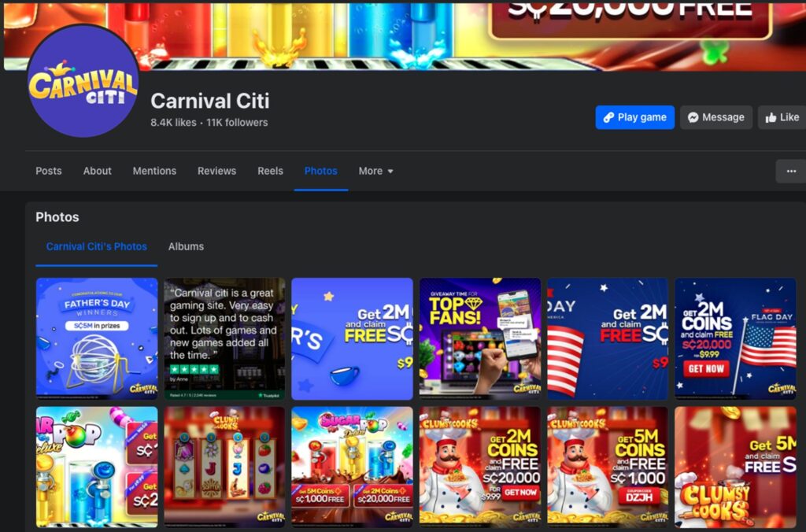
Task: Open the blue coffee cup Get 2M photo
Action: [352, 338]
